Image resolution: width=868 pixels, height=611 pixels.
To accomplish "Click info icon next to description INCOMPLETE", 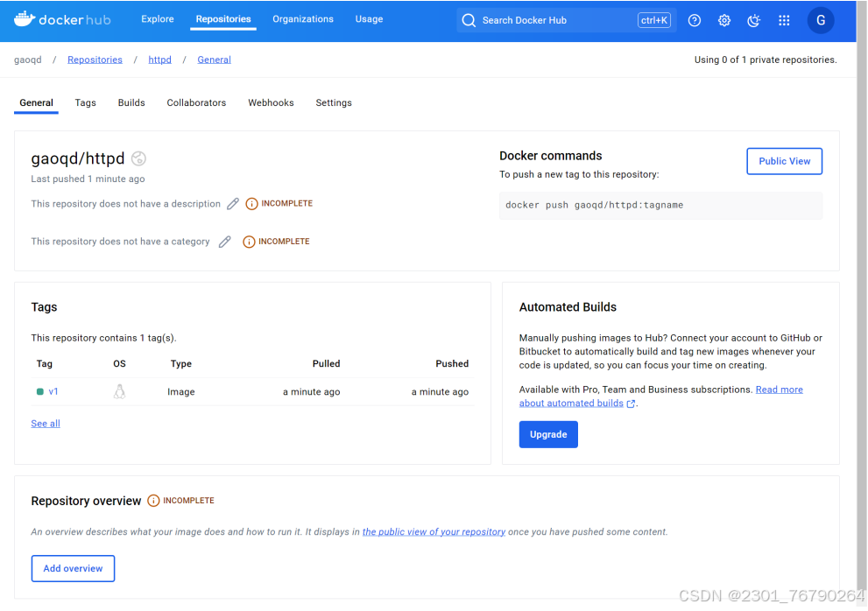I will pos(252,204).
